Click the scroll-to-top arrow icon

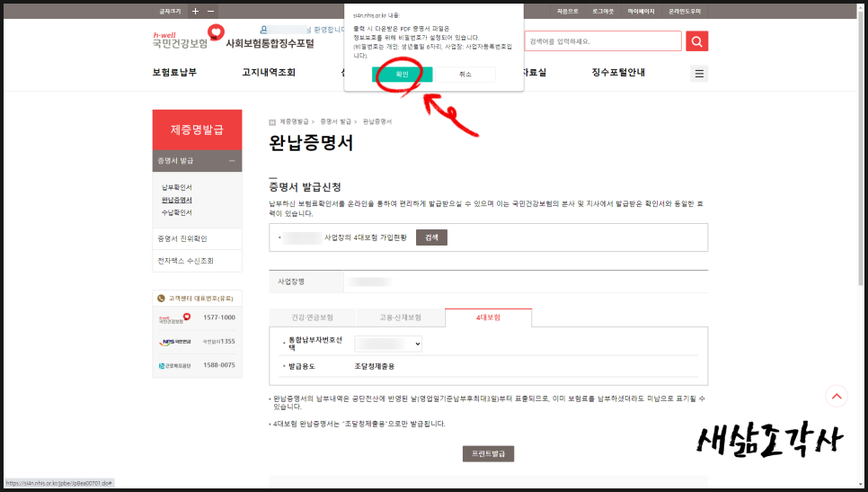coord(837,396)
